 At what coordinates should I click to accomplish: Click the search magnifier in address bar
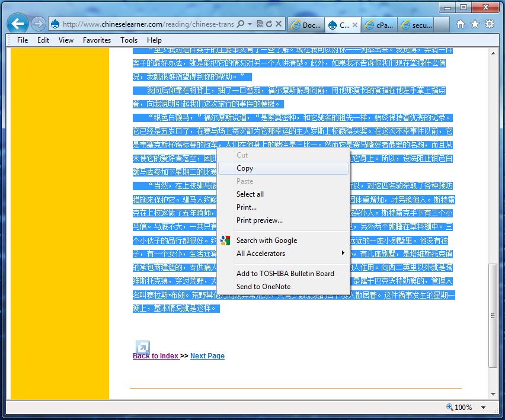241,24
